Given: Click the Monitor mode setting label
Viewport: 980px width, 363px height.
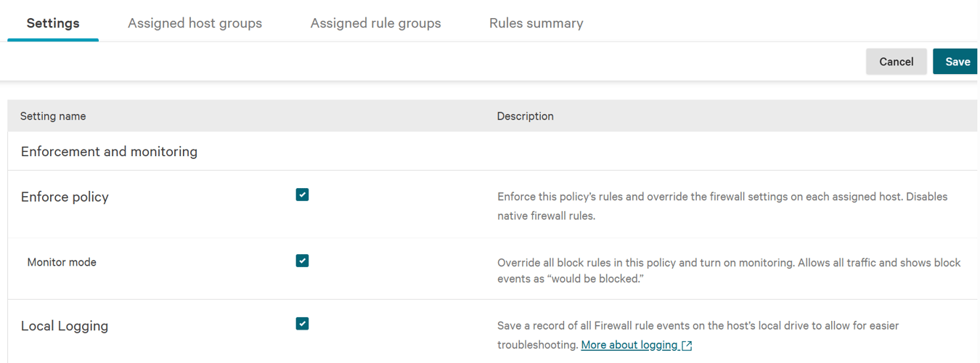Looking at the screenshot, I should [x=62, y=262].
